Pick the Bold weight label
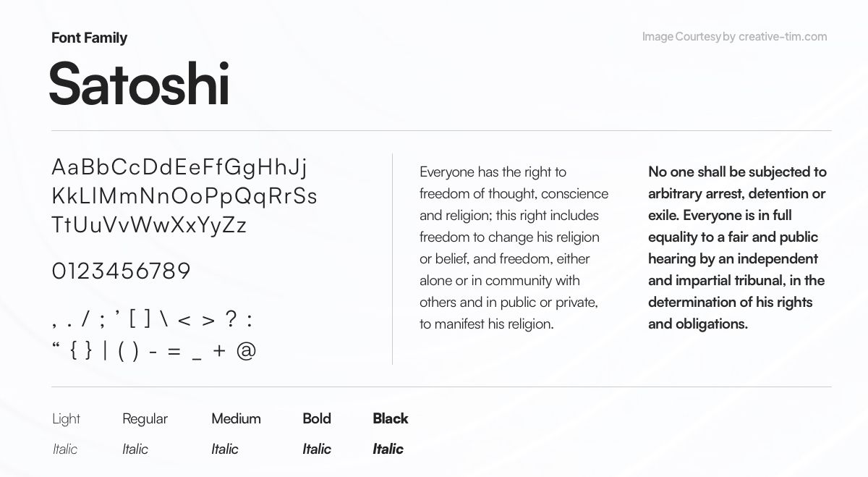Screen dimensions: 868x477 (317, 418)
